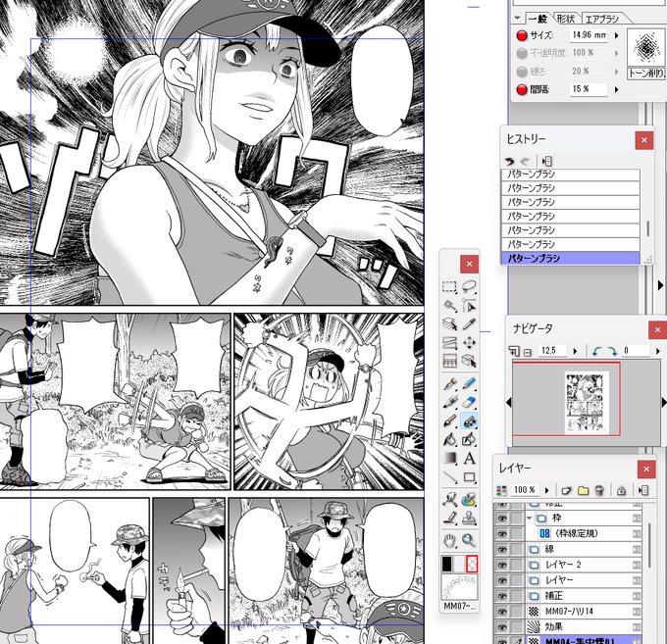This screenshot has height=644, width=667.
Task: Rotate view right in navigator
Action: tap(612, 351)
